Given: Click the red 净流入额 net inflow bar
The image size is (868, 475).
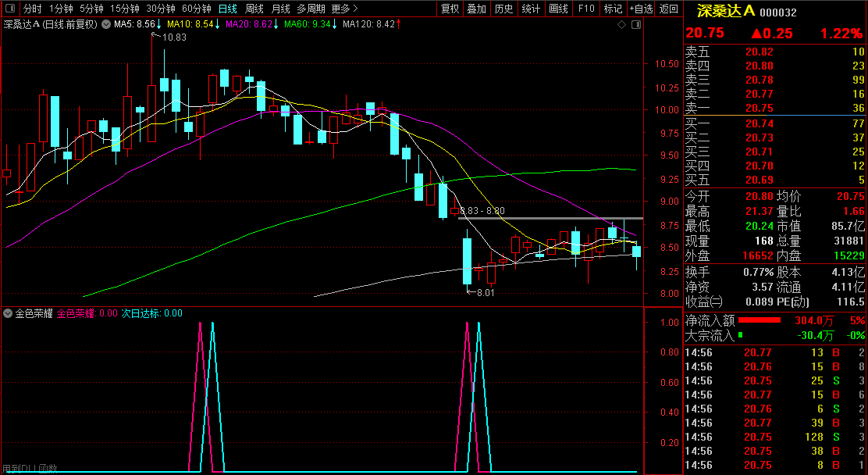Looking at the screenshot, I should pos(759,320).
